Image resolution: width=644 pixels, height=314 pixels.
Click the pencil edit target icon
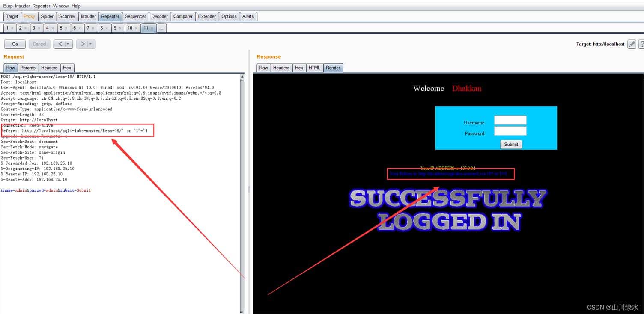632,44
